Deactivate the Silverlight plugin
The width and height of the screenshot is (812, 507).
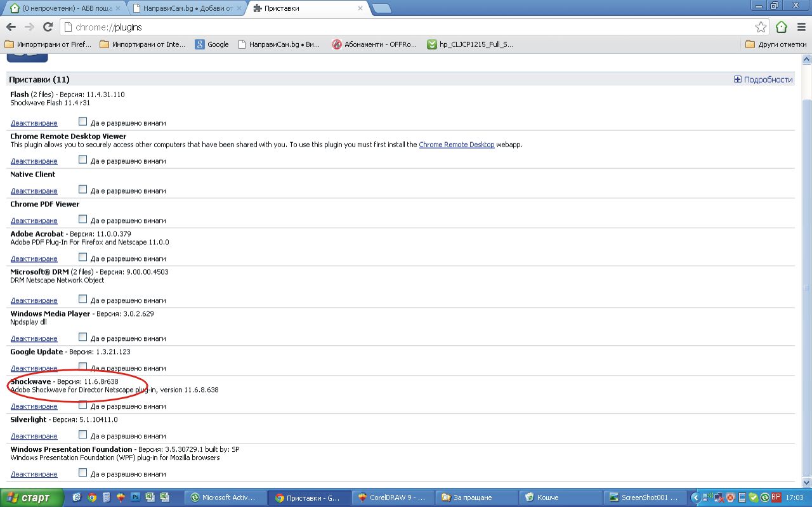(34, 437)
